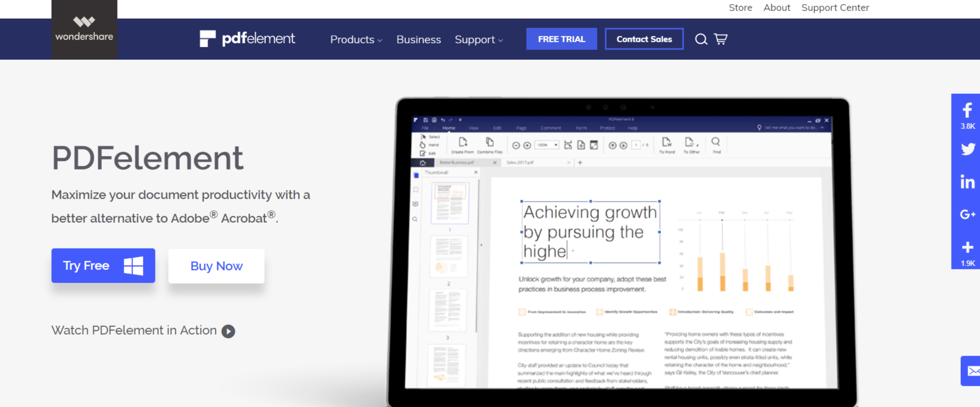
Task: Click the envelope email icon
Action: [x=972, y=371]
